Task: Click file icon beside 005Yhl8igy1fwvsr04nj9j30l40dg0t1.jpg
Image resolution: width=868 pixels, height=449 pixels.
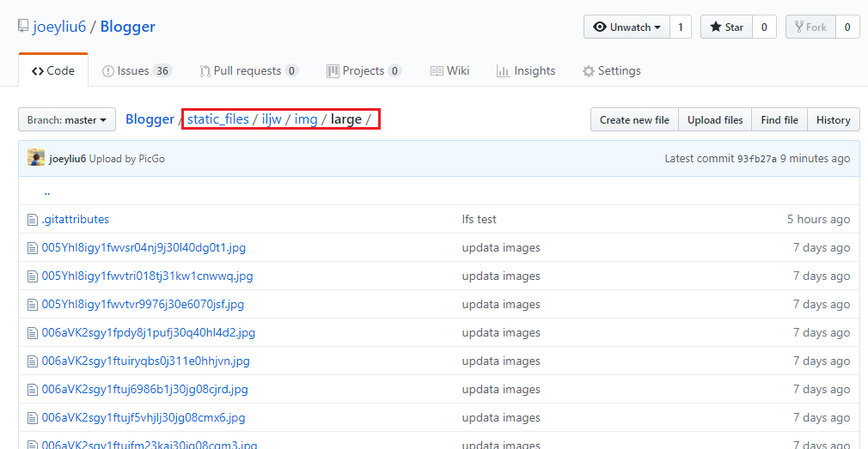Action: [x=33, y=248]
